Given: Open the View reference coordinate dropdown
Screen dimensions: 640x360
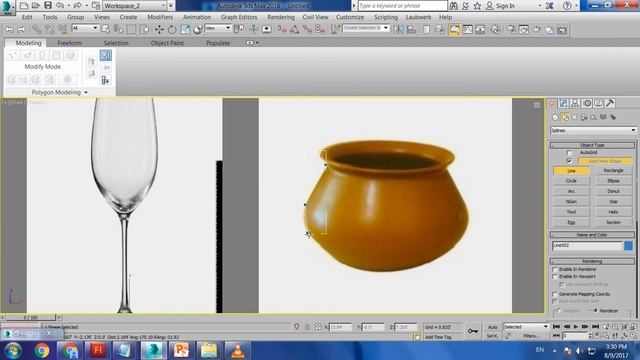Looking at the screenshot, I should [218, 28].
